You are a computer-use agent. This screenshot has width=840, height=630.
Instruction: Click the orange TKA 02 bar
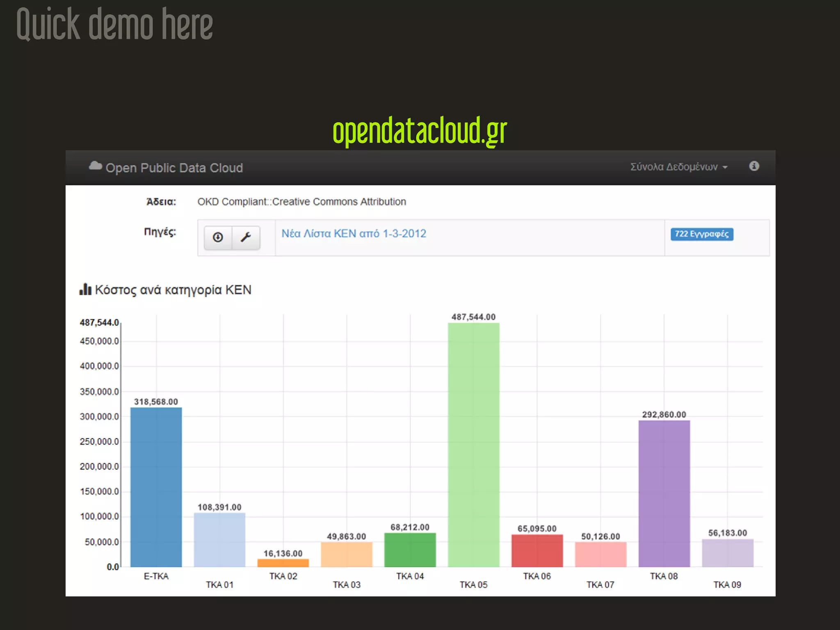click(x=283, y=563)
